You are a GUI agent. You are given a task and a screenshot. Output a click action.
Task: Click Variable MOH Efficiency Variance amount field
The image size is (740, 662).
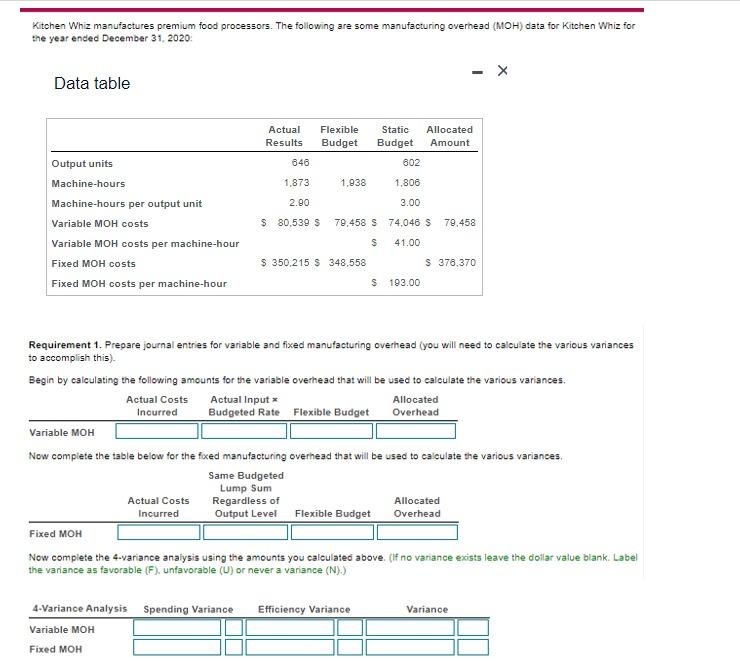[x=290, y=628]
